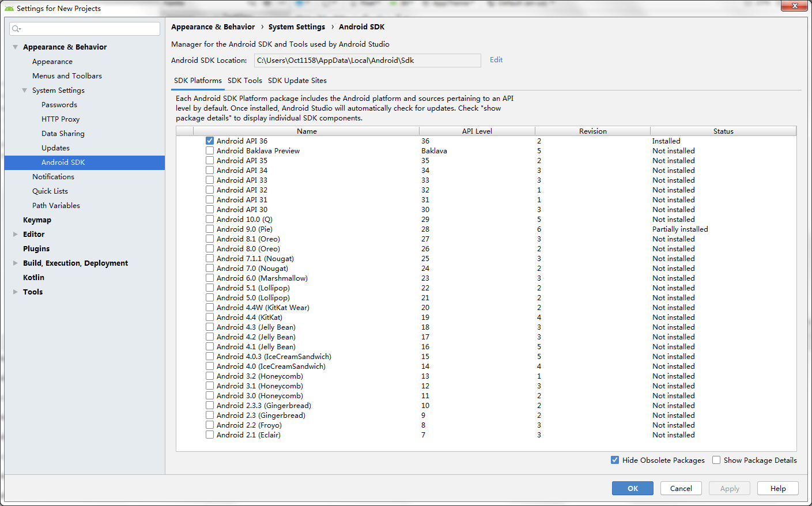Open Notifications settings
The height and width of the screenshot is (506, 812).
pos(53,177)
